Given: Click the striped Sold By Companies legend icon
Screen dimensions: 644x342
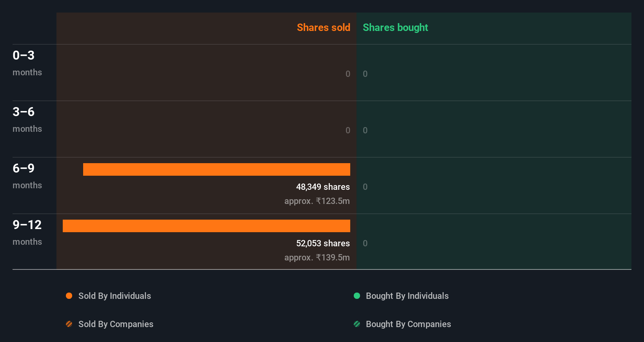Looking at the screenshot, I should (x=69, y=324).
